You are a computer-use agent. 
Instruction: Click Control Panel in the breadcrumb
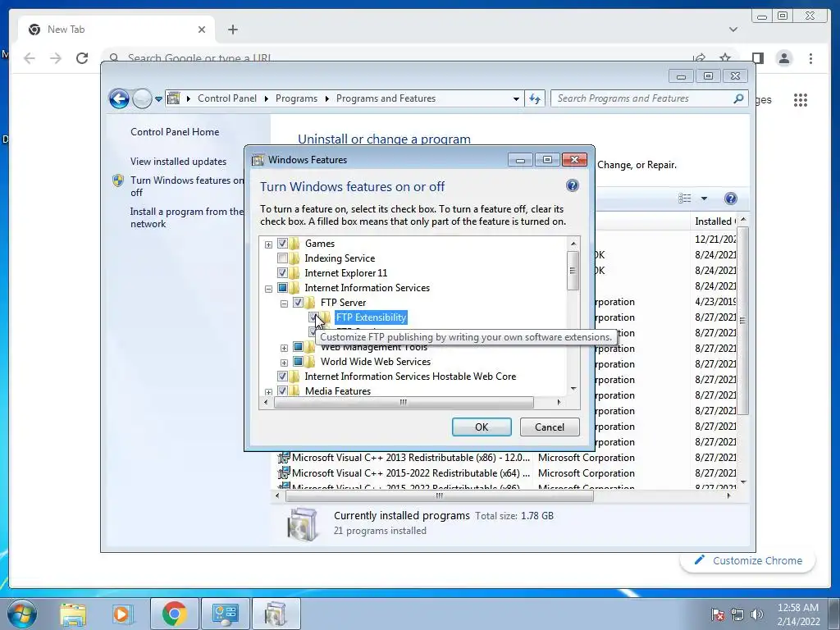pyautogui.click(x=227, y=98)
